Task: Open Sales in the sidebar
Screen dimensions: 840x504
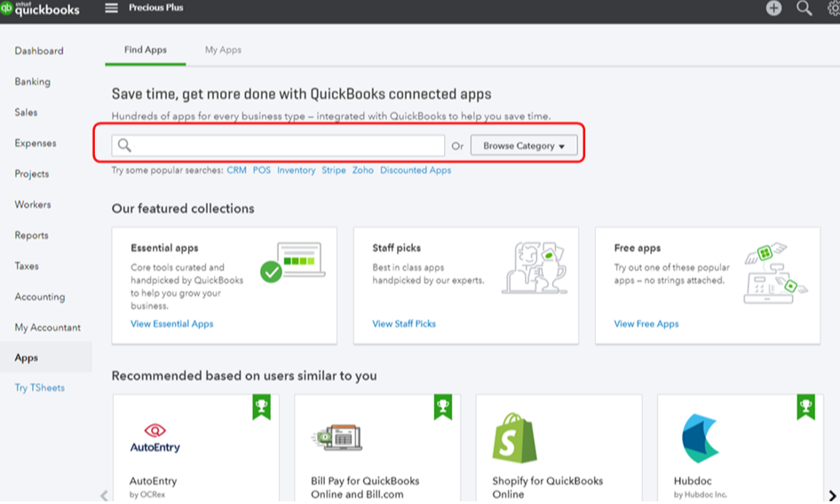Action: point(27,112)
